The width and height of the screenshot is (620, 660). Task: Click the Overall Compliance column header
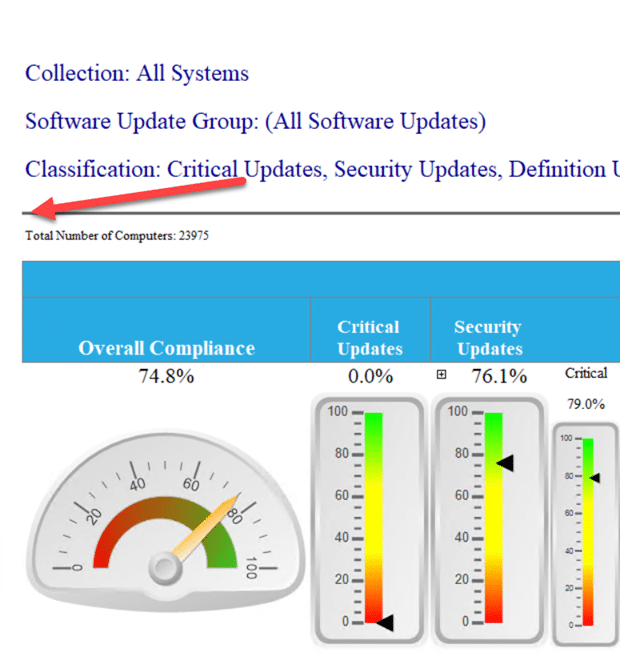click(166, 348)
